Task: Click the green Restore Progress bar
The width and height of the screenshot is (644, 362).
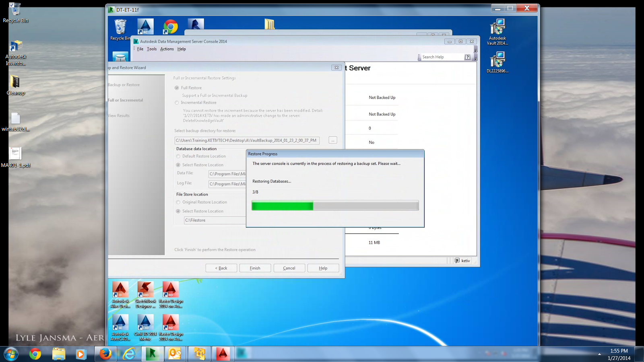Action: coord(335,206)
